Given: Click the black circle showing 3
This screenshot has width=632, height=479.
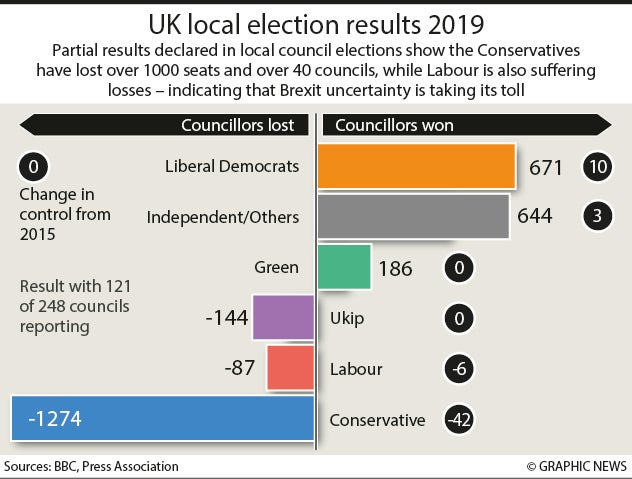Looking at the screenshot, I should pos(599,215).
